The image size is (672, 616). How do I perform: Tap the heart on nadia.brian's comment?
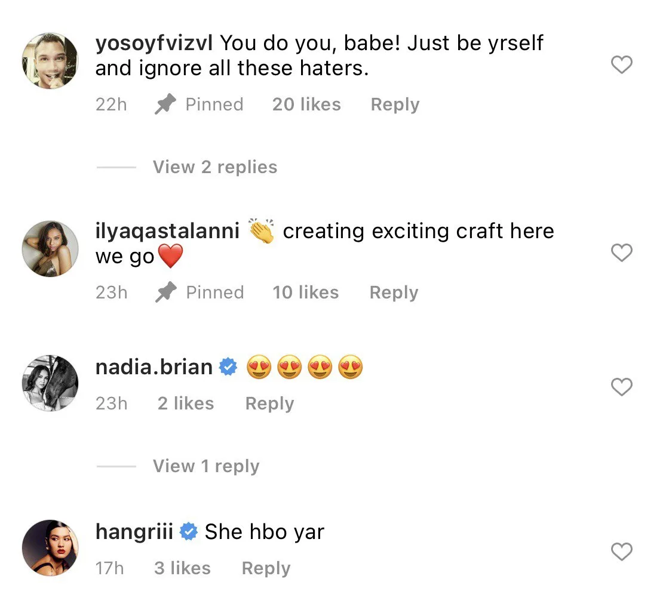tap(622, 387)
